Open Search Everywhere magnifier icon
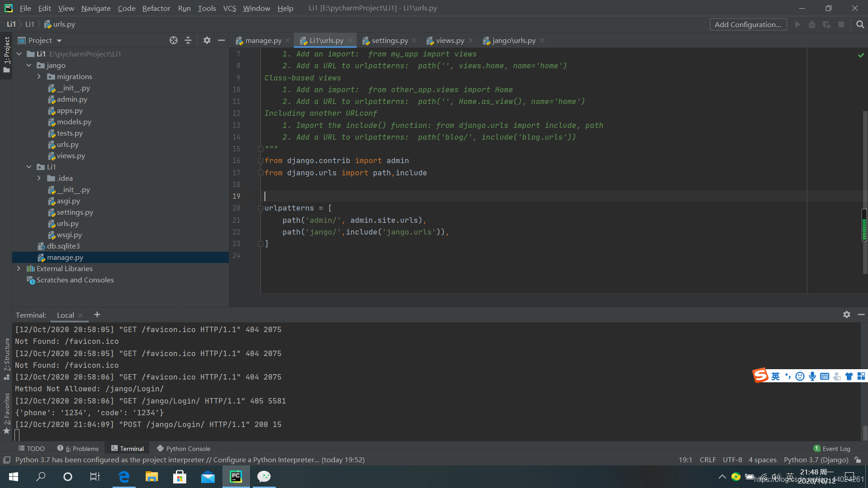 pos(860,24)
